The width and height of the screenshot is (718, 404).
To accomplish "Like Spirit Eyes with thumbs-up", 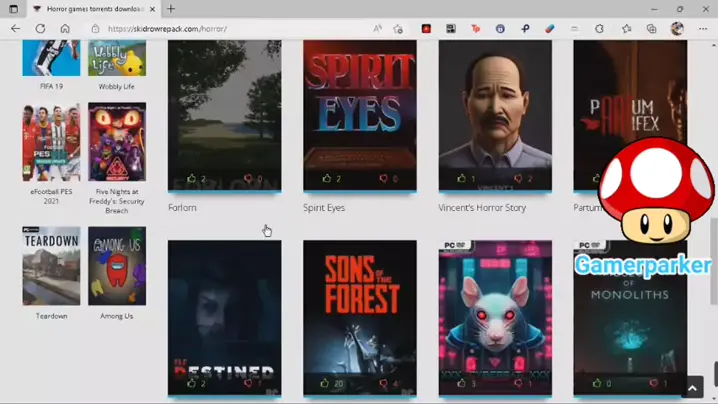I will tap(326, 179).
